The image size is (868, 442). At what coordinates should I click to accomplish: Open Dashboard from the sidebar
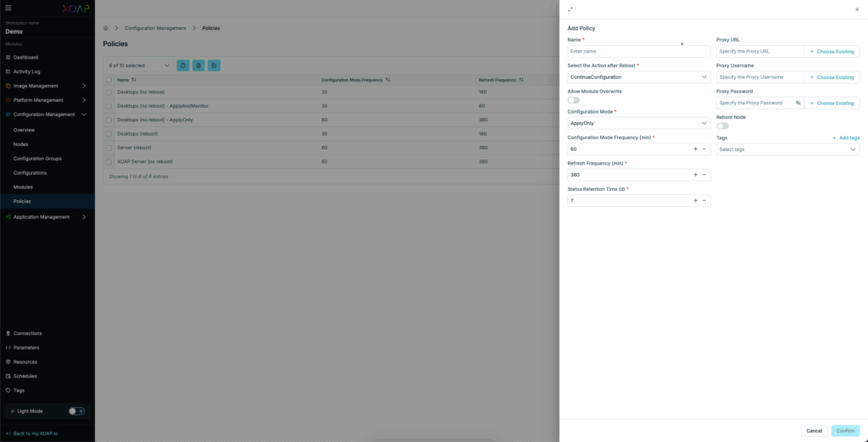coord(25,58)
